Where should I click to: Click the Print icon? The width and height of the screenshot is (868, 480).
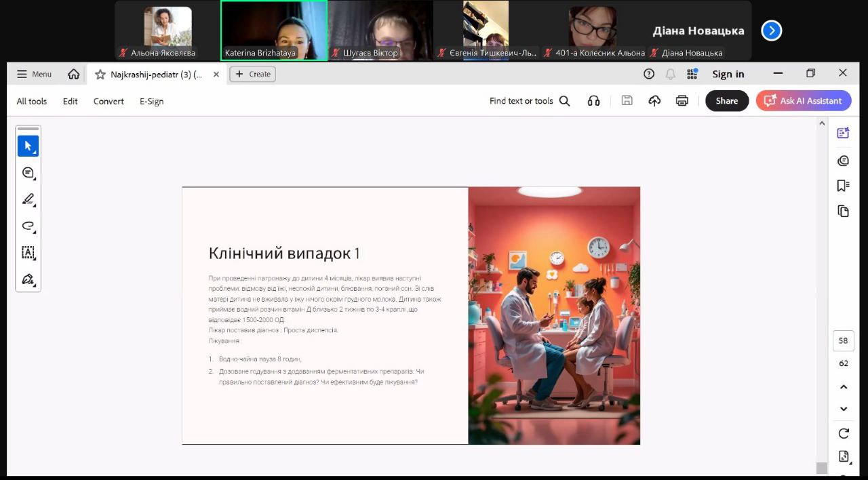coord(682,101)
